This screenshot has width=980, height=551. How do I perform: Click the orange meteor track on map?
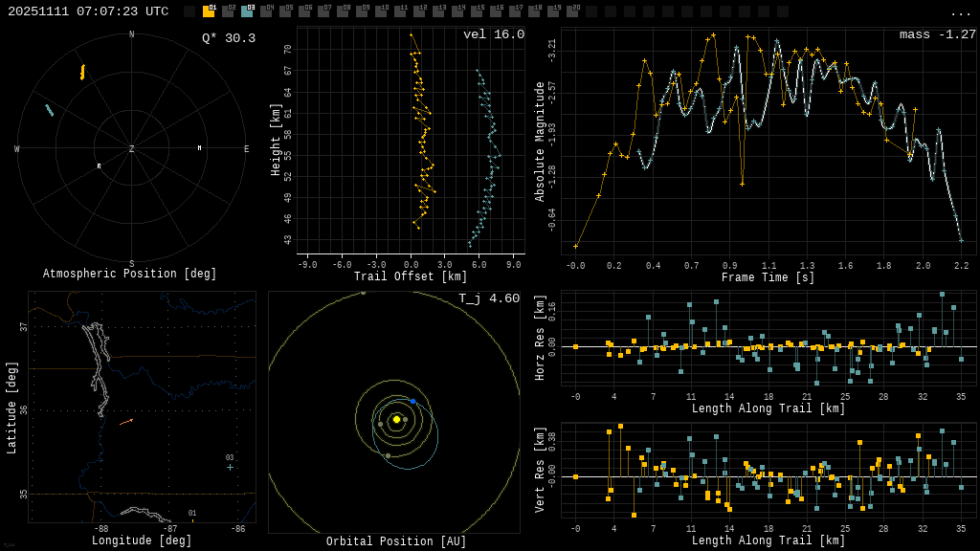pyautogui.click(x=125, y=422)
